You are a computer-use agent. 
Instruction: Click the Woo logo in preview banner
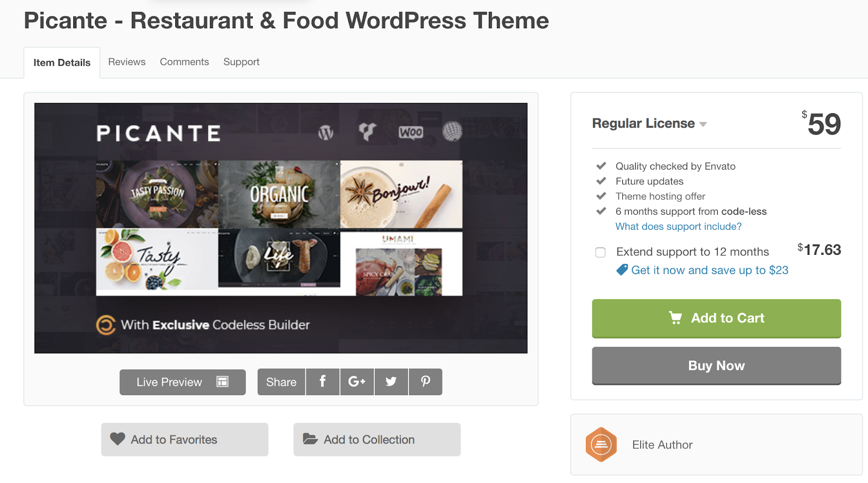tap(411, 132)
